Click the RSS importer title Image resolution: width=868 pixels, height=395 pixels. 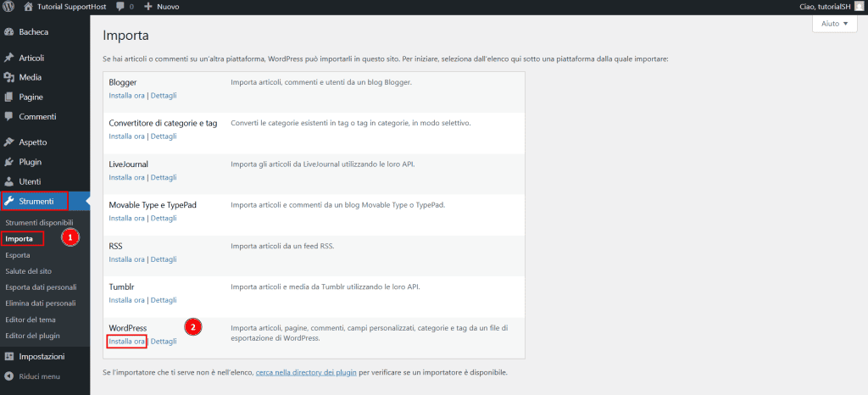(x=115, y=246)
